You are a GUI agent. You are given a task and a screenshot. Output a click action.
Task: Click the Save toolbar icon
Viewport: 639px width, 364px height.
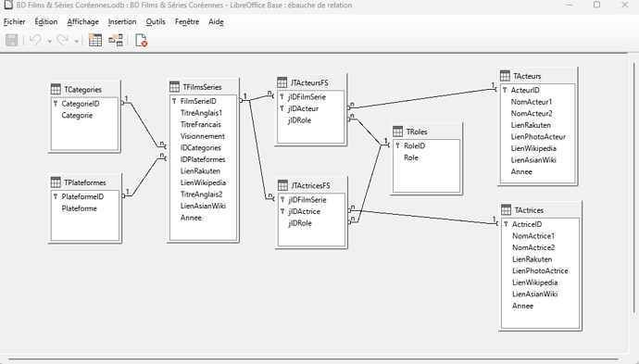tap(11, 40)
